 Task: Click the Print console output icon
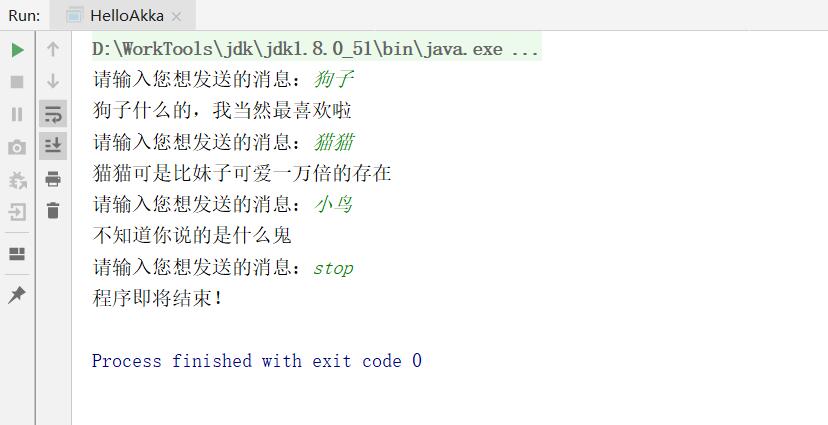pyautogui.click(x=53, y=179)
